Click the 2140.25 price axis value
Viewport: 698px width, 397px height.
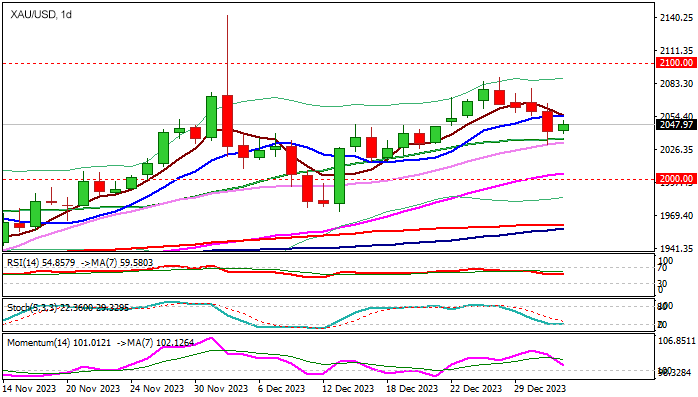[x=676, y=18]
